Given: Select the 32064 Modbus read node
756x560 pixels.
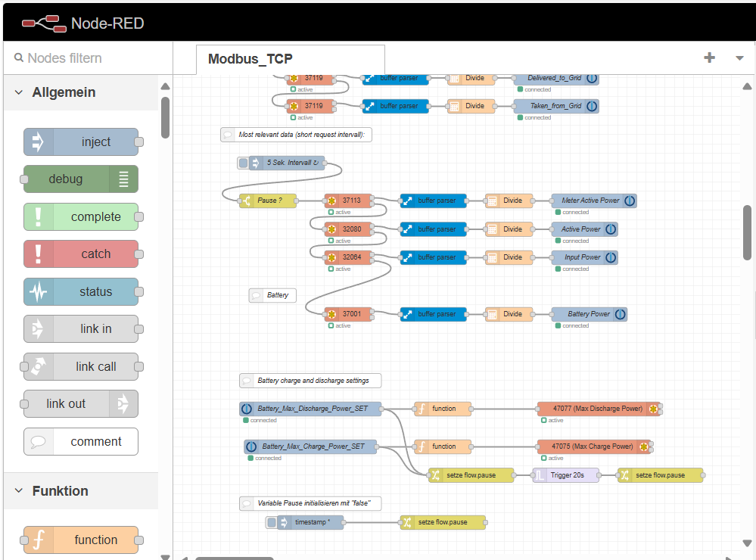Looking at the screenshot, I should (x=349, y=257).
